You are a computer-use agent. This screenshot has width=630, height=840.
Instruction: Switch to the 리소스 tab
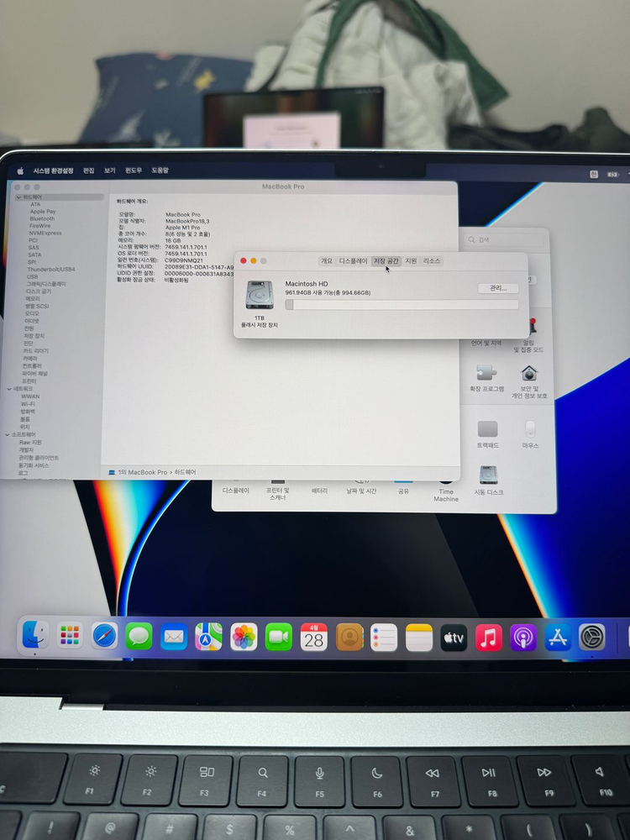[x=431, y=261]
